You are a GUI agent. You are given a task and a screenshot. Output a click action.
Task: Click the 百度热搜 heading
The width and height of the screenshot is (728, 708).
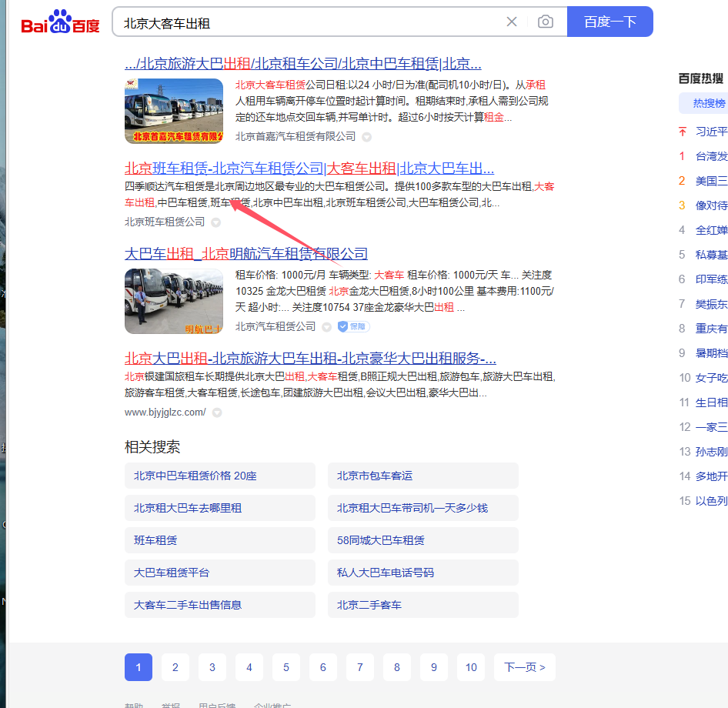701,78
